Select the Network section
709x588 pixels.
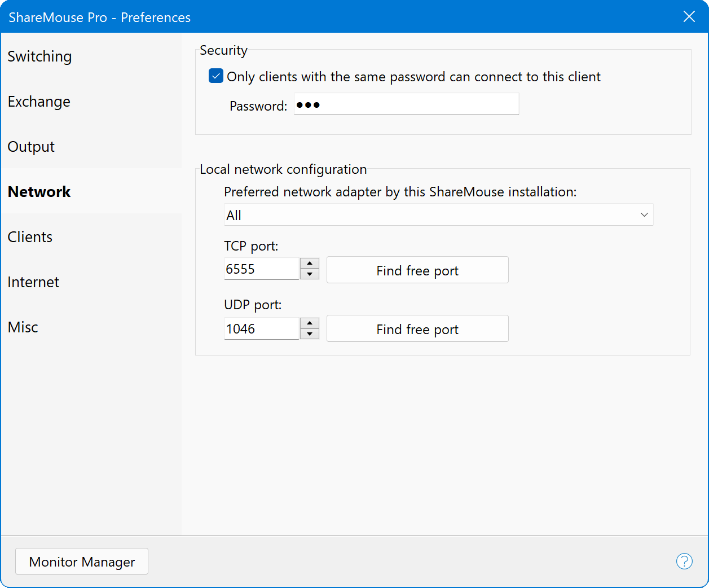[91, 192]
